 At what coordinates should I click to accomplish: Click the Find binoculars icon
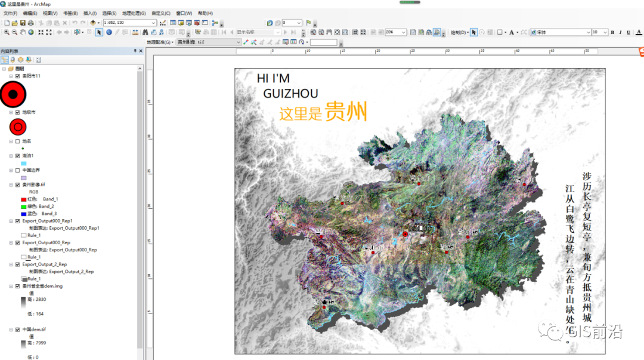click(x=145, y=32)
